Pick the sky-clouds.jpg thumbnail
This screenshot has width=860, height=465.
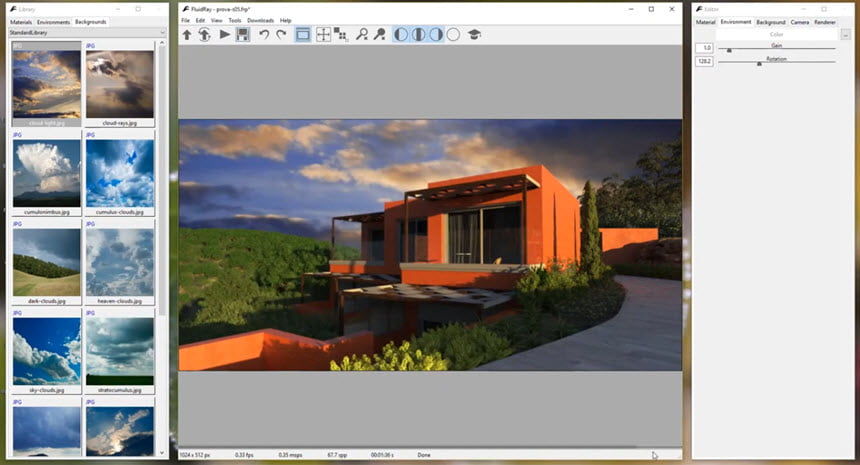(47, 351)
